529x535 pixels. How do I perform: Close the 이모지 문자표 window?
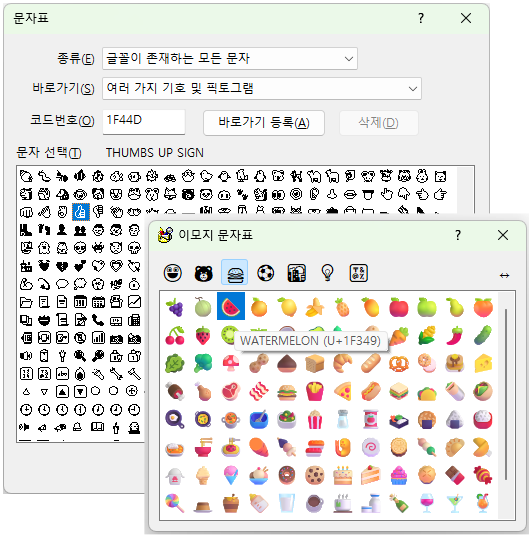click(x=503, y=235)
